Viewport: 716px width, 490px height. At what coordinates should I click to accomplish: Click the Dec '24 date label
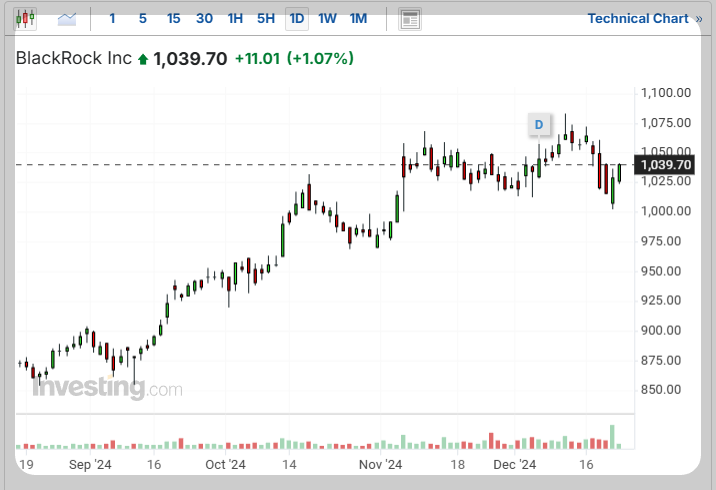coord(515,465)
